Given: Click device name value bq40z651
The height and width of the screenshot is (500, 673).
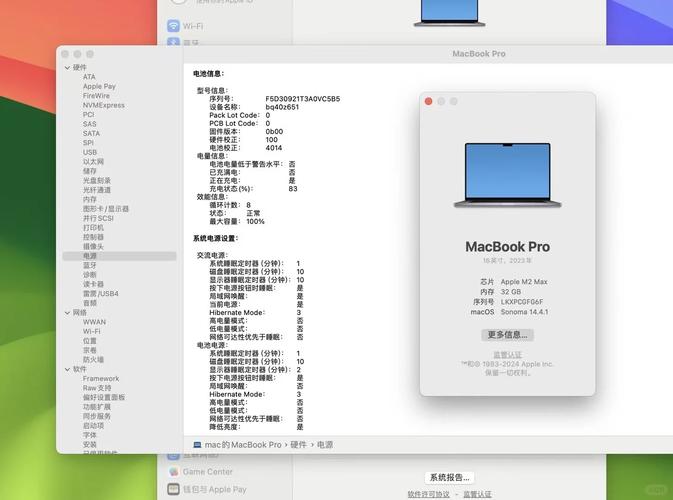Looking at the screenshot, I should (x=282, y=107).
